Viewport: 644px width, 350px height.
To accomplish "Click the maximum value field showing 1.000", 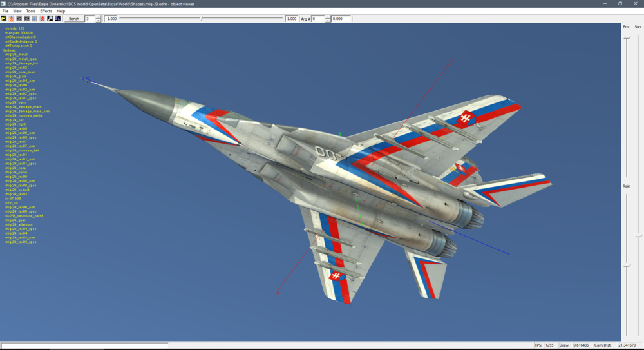I will (291, 19).
